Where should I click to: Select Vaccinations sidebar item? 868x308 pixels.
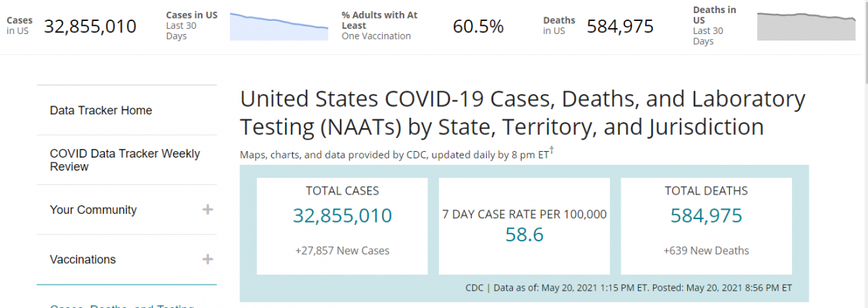82,260
